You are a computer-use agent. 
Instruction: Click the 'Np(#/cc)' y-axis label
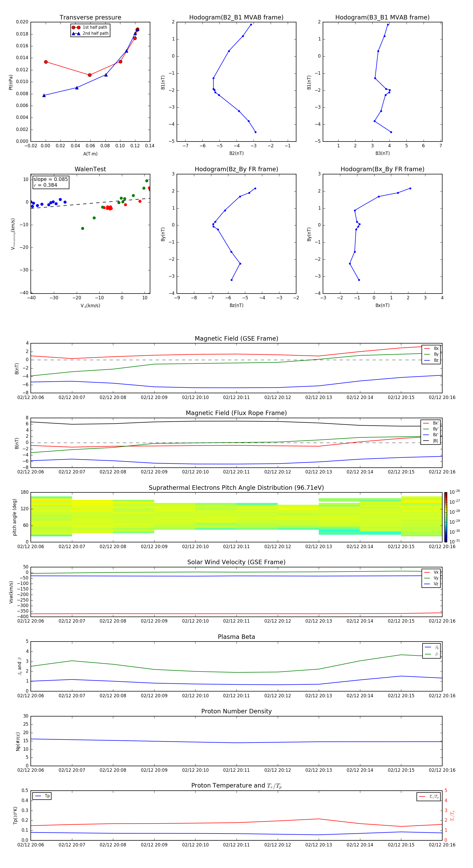(18, 741)
